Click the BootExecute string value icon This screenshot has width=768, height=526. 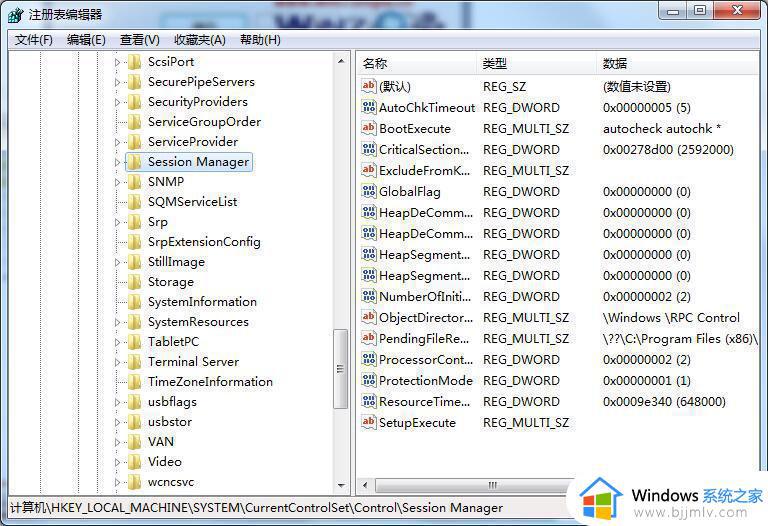click(369, 128)
